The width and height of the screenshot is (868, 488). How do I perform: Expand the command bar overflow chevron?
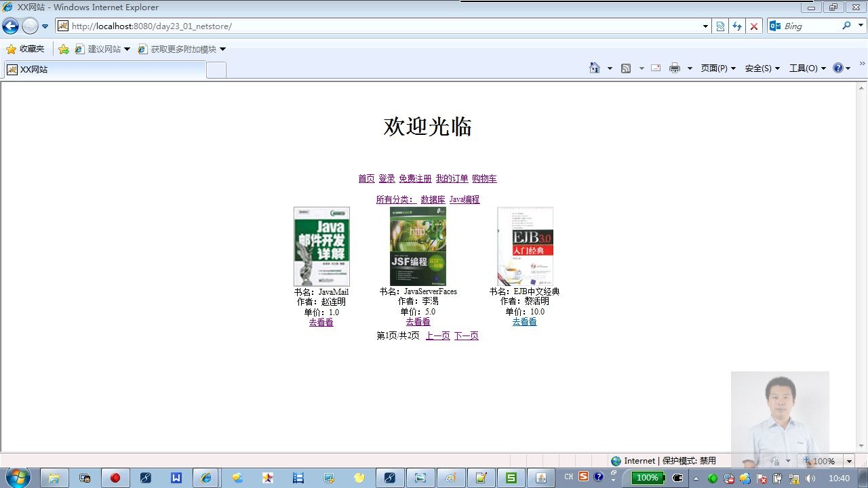point(863,64)
